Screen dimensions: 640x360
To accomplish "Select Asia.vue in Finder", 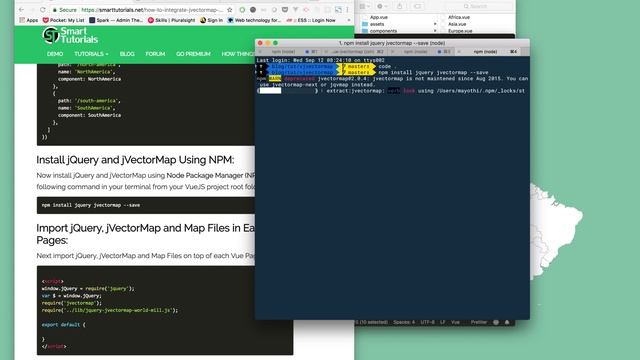I will [x=457, y=24].
